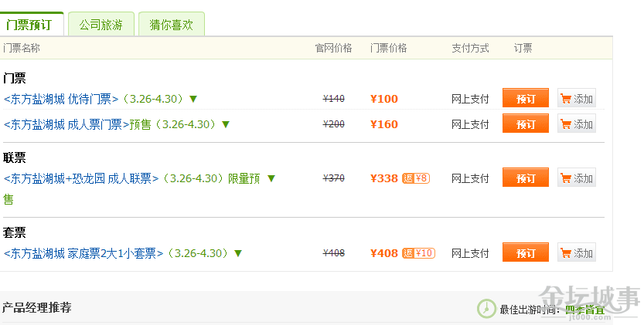
Task: Add 优待门票 to cart via 添加 icon
Action: click(x=576, y=98)
